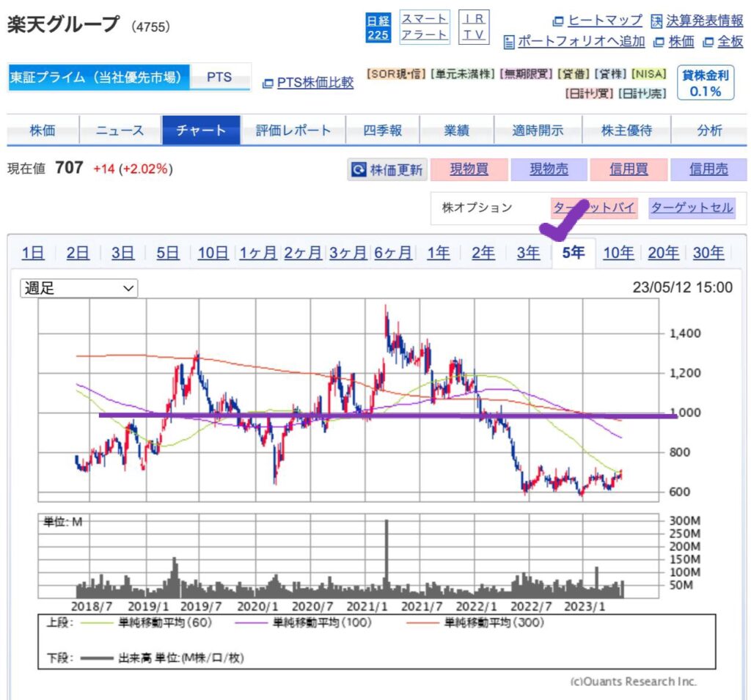
Task: Select the 2年 chart period
Action: tap(483, 253)
